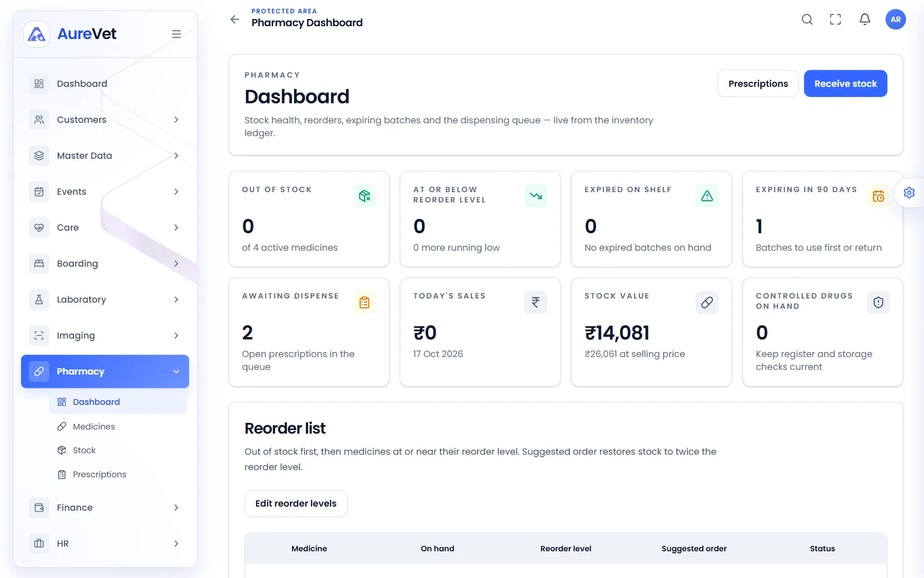Click the Expired on Shelf warning icon
The width and height of the screenshot is (924, 578).
[x=707, y=196]
